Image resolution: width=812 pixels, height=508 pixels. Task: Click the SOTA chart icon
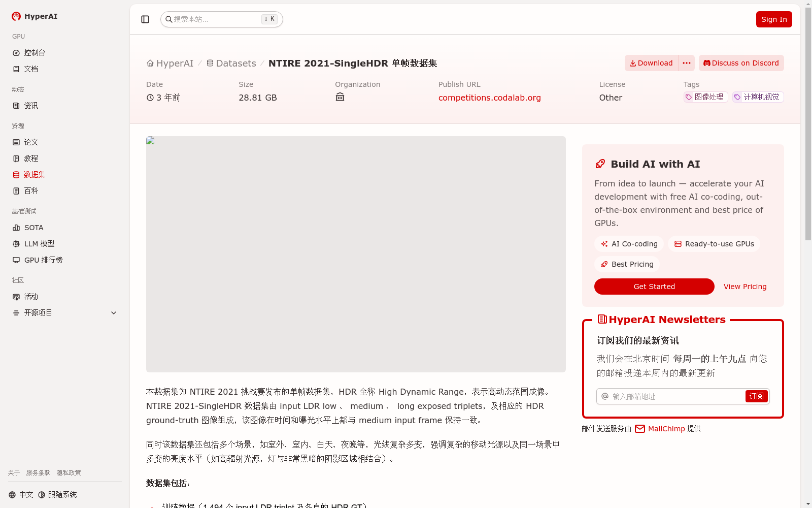16,228
